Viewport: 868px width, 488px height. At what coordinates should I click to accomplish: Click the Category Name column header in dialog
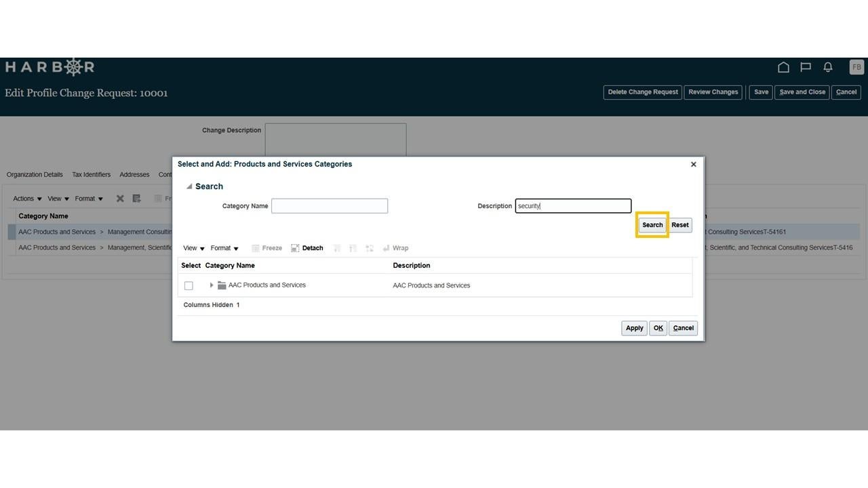(x=230, y=266)
